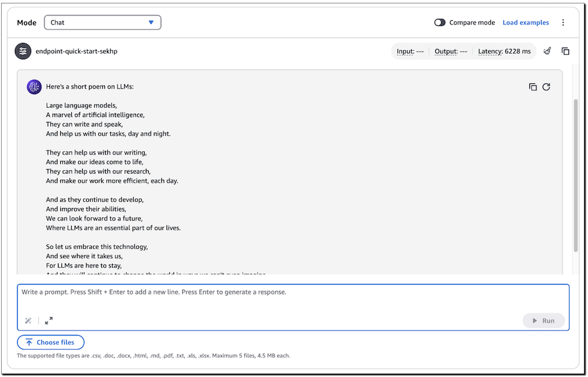Click the copy icon beside the broom
The height and width of the screenshot is (377, 588).
click(566, 51)
